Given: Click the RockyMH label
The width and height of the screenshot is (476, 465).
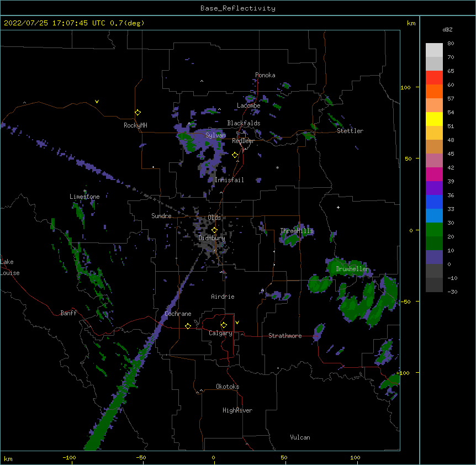Looking at the screenshot, I should coord(135,125).
